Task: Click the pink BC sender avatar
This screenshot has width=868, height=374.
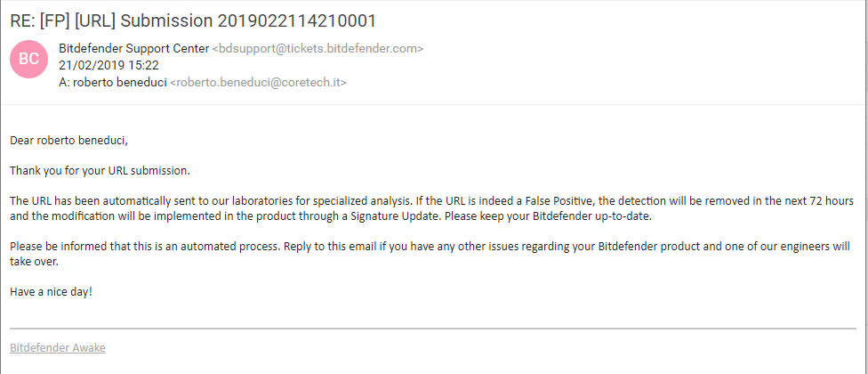Action: point(28,60)
